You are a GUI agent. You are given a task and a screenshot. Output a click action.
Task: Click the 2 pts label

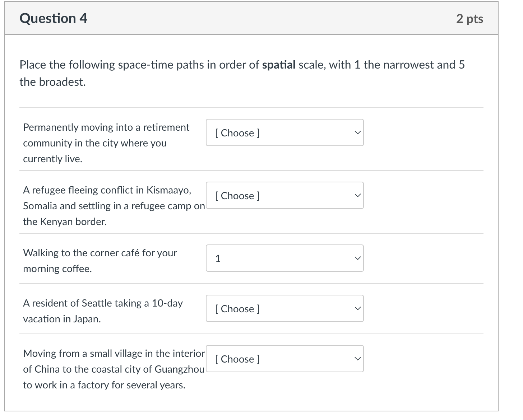(x=471, y=18)
